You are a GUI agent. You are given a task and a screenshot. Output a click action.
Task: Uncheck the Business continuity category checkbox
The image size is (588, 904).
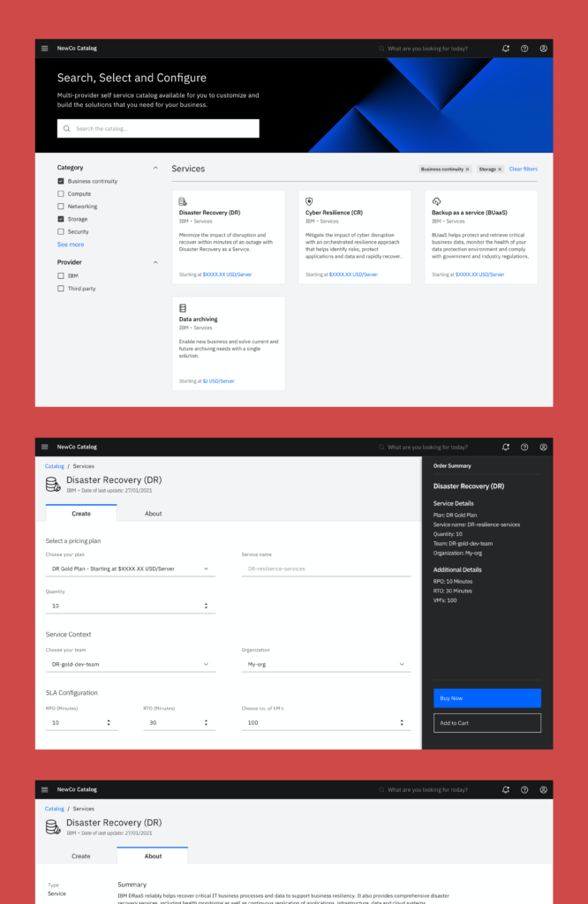pos(61,181)
